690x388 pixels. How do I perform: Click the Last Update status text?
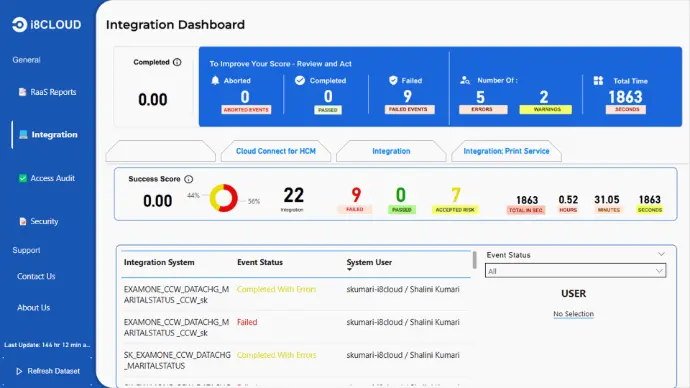pyautogui.click(x=47, y=345)
